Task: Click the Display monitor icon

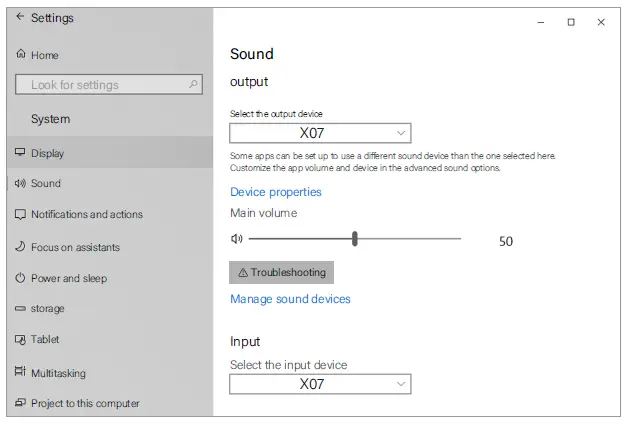Action: [20, 153]
